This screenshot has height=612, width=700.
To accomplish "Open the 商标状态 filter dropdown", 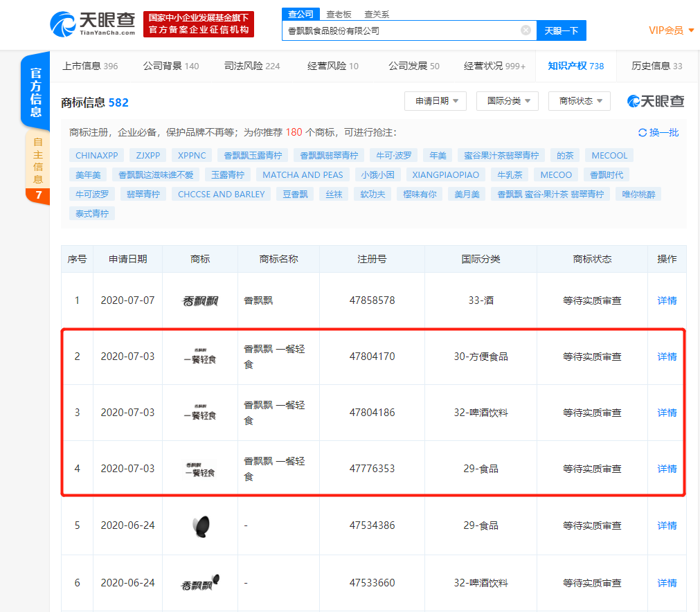I will pyautogui.click(x=579, y=101).
